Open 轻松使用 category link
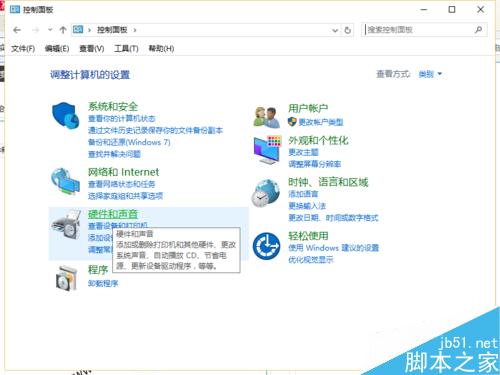 308,236
